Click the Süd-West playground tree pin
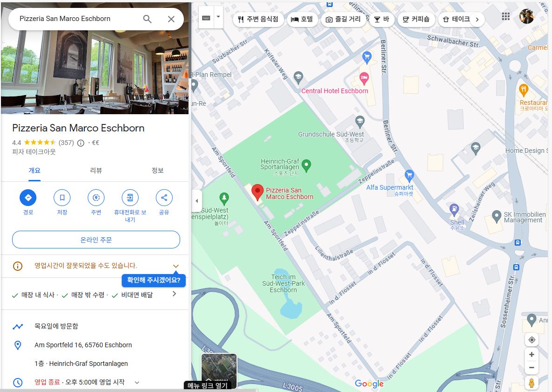 point(224,199)
